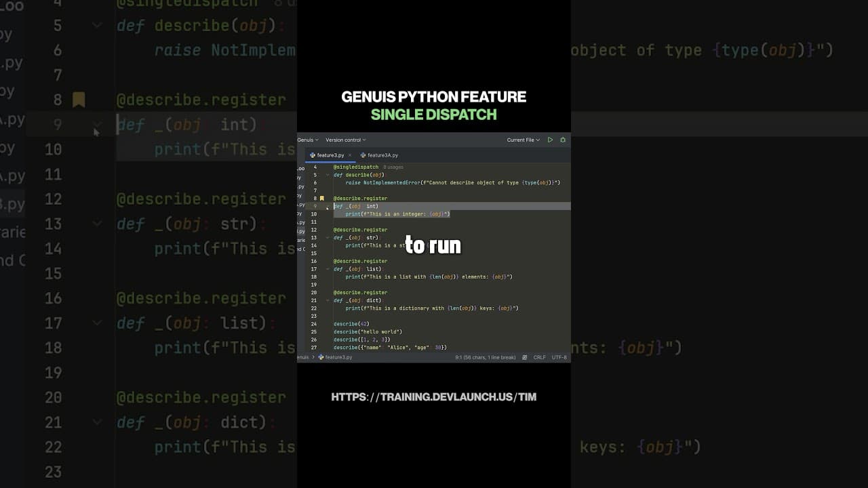Image resolution: width=868 pixels, height=488 pixels.
Task: Click the green icon right of the Run button
Action: pyautogui.click(x=561, y=140)
